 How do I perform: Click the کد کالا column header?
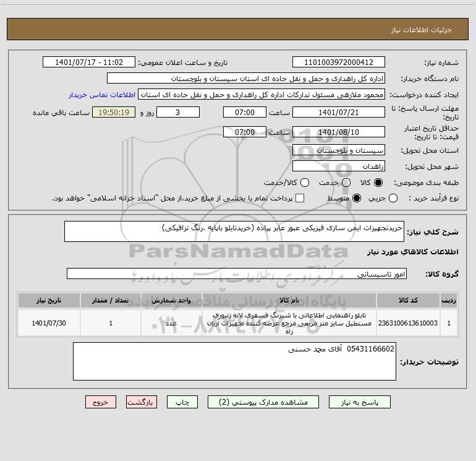pyautogui.click(x=408, y=300)
